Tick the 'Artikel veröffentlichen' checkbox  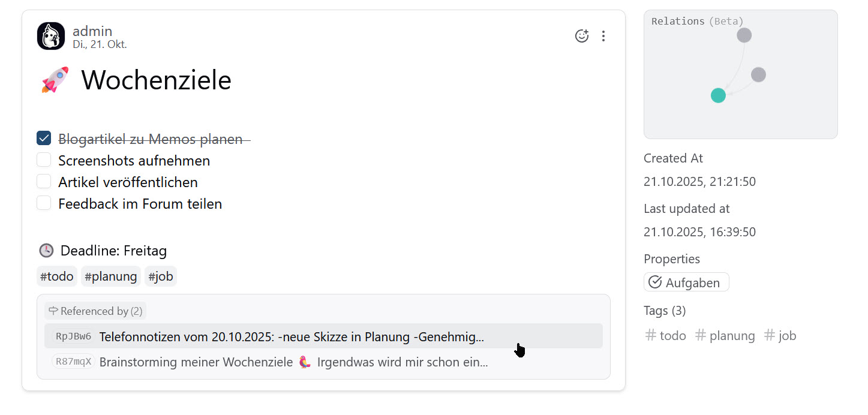point(44,182)
